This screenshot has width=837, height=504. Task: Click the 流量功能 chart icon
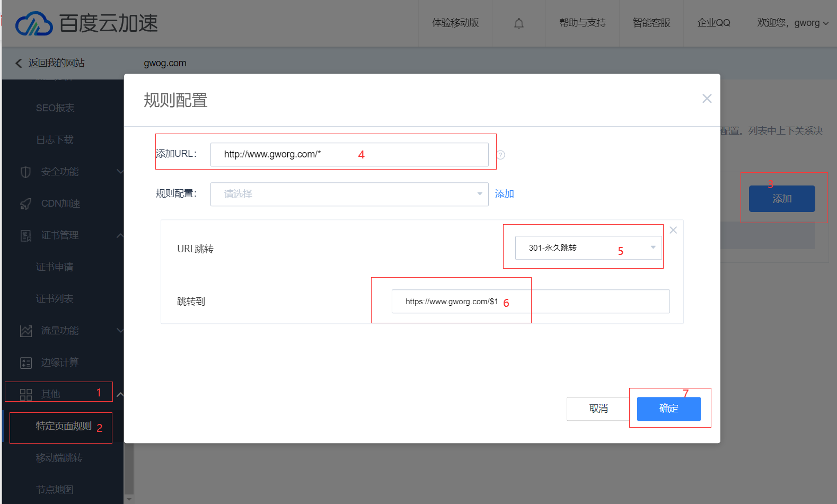[25, 331]
